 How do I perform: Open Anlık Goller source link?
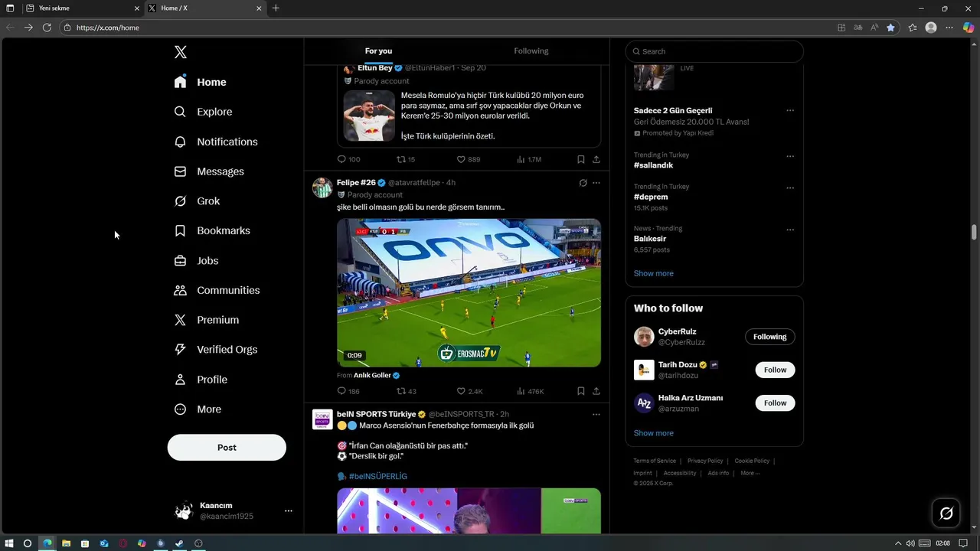[372, 376]
